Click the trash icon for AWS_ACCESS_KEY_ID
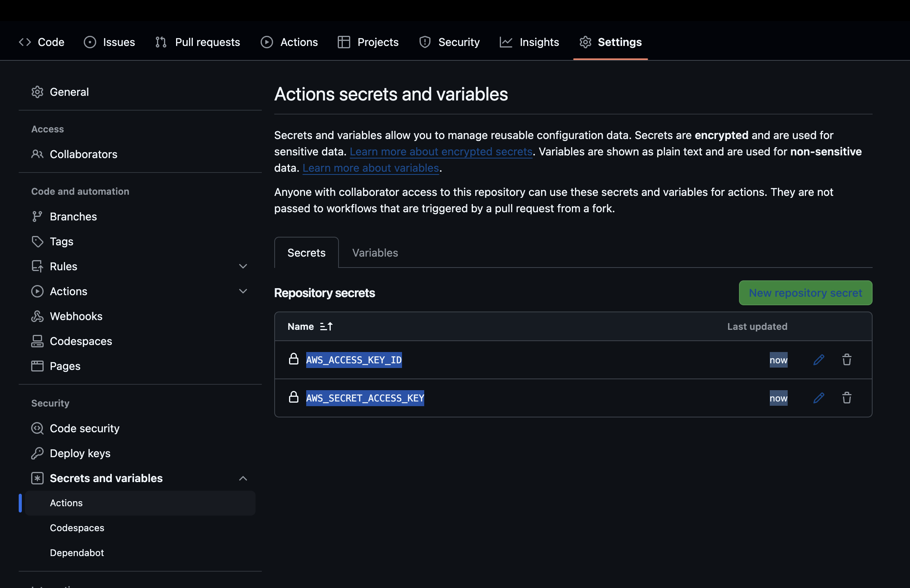The image size is (910, 588). tap(847, 360)
